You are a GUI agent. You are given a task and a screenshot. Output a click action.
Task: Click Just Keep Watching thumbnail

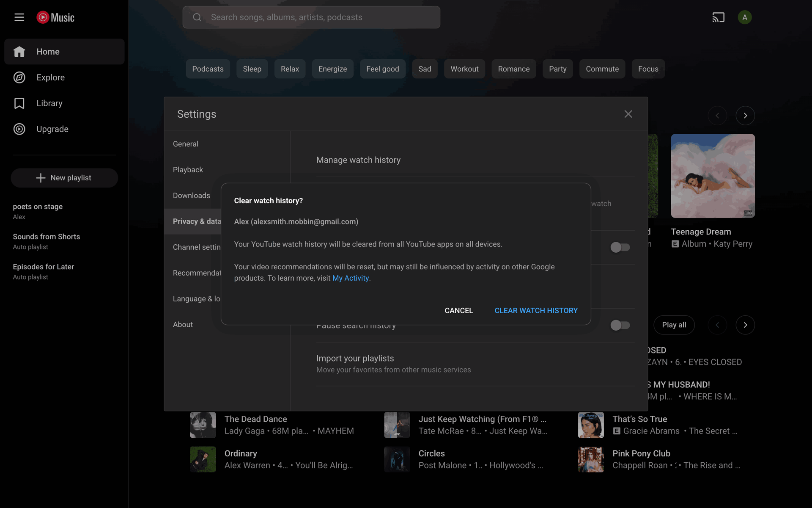point(397,425)
